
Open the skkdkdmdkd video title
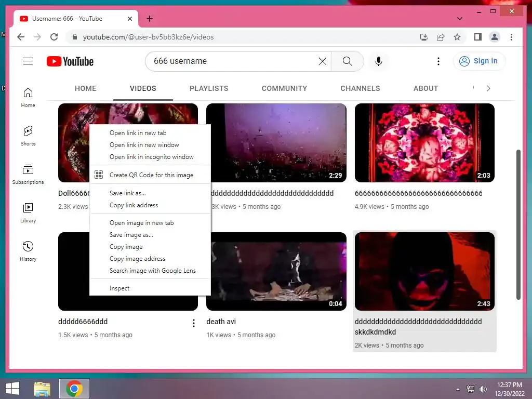pyautogui.click(x=418, y=327)
